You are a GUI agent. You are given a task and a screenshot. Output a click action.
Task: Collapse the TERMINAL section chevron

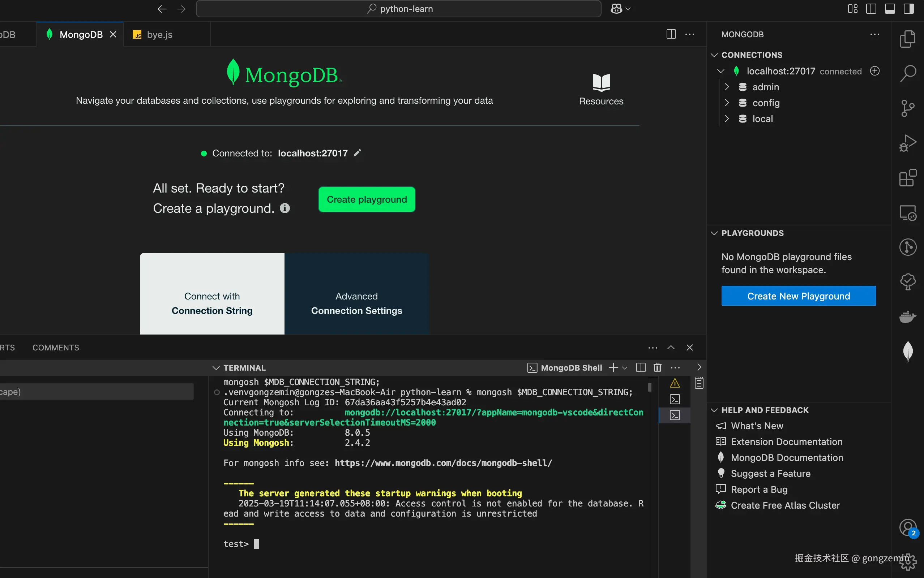(216, 368)
